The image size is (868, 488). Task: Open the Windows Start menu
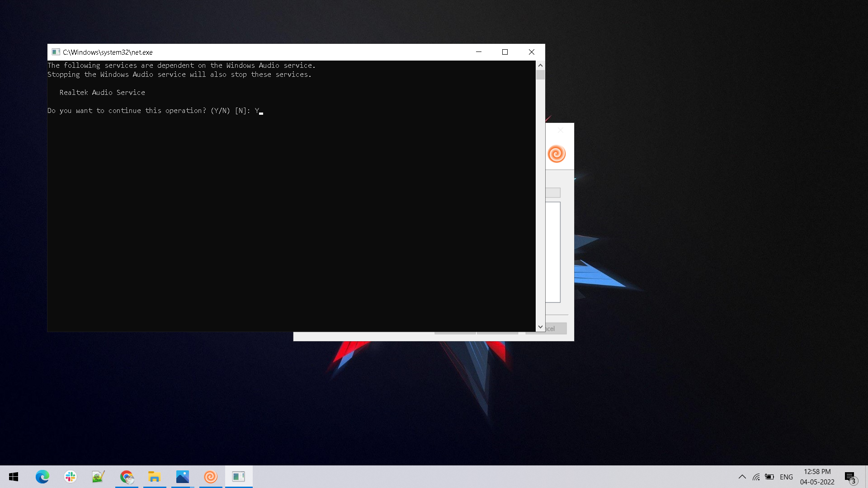(x=14, y=477)
